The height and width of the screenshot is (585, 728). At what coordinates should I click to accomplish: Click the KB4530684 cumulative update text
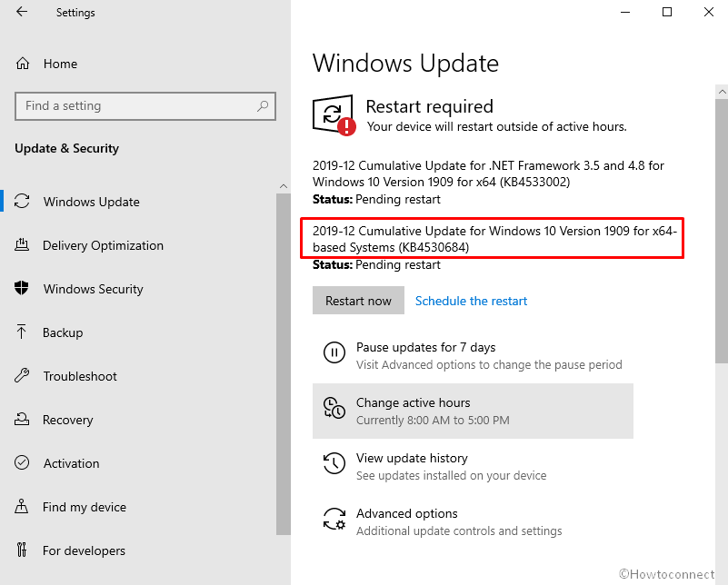click(x=494, y=239)
